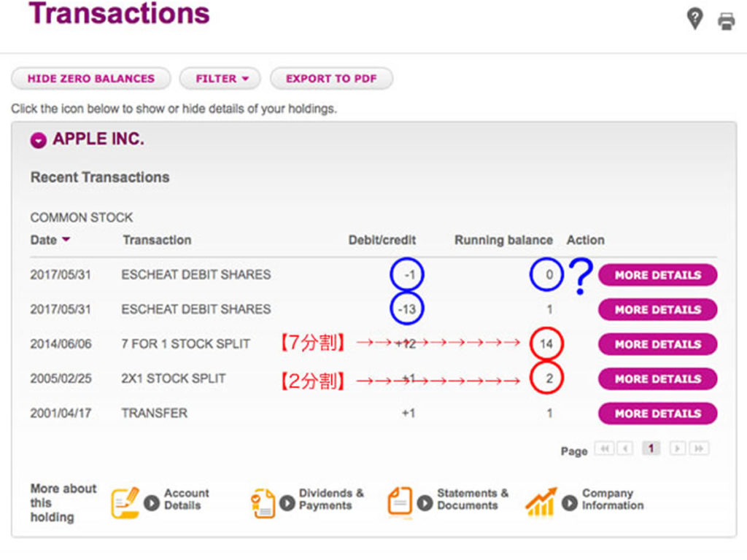Click the printer icon
This screenshot has height=560, width=747.
click(x=726, y=21)
